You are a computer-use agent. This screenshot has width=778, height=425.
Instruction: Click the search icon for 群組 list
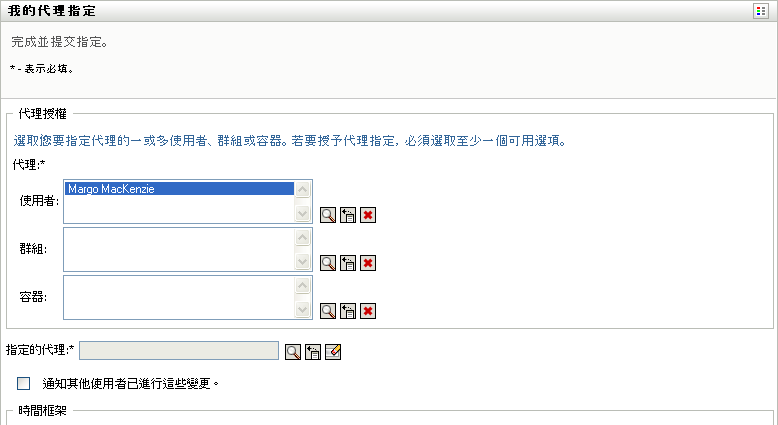pos(327,263)
